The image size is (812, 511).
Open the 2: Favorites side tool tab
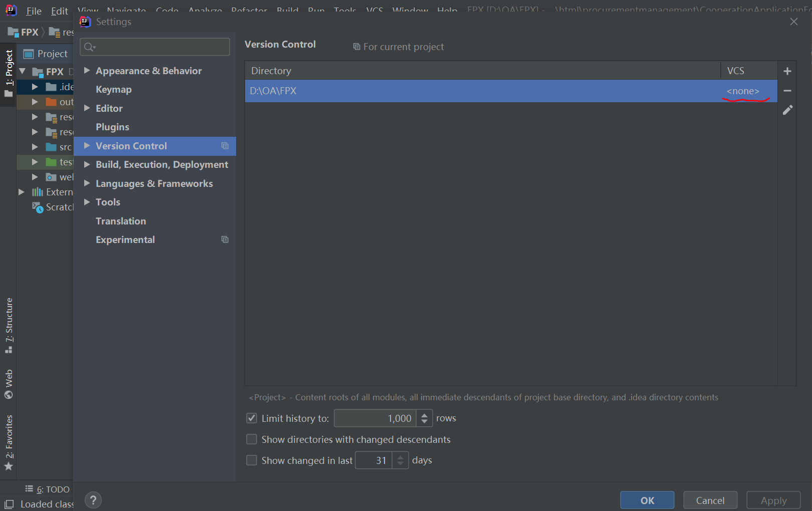9,443
